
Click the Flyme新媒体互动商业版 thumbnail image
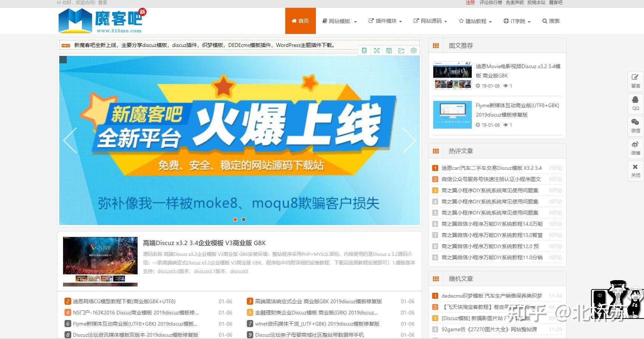(452, 115)
